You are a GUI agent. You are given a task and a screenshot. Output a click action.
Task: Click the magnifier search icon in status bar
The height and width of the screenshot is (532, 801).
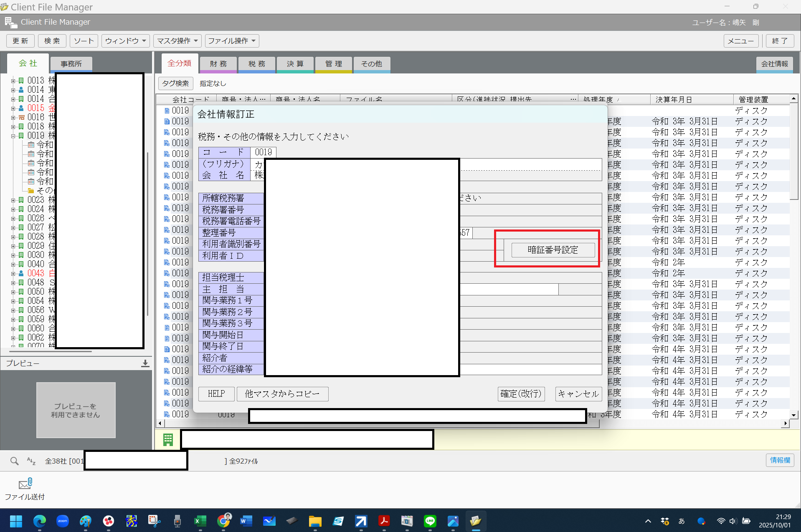click(15, 461)
